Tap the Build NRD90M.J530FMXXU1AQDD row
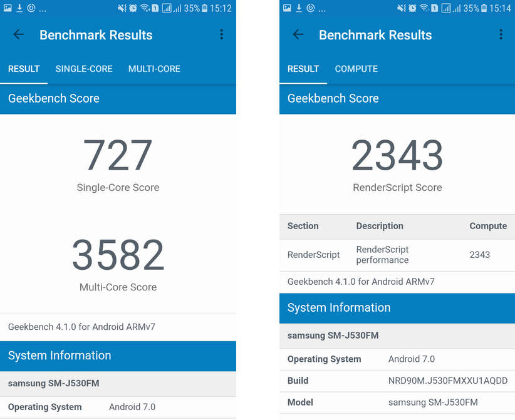 click(x=397, y=381)
